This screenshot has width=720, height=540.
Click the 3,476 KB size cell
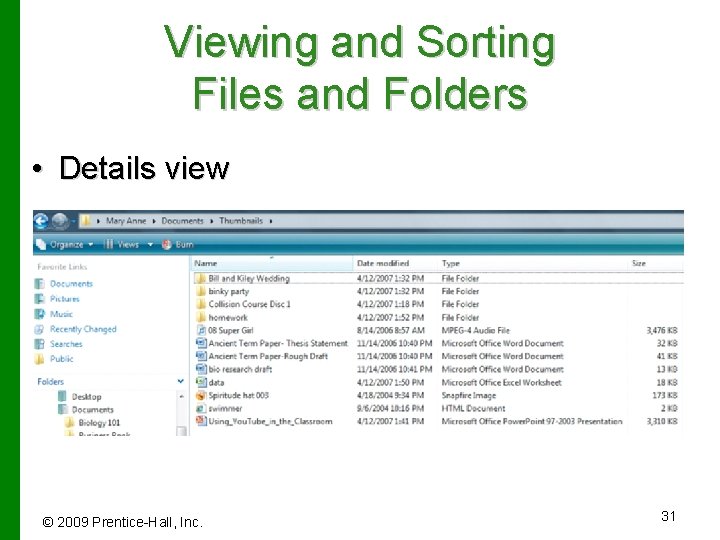tap(662, 331)
